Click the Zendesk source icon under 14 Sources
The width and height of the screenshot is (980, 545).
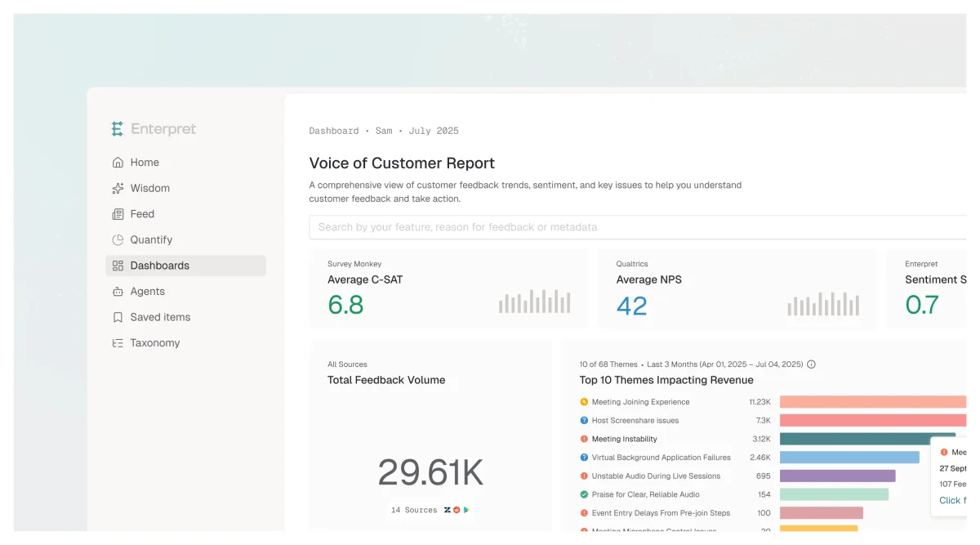448,510
